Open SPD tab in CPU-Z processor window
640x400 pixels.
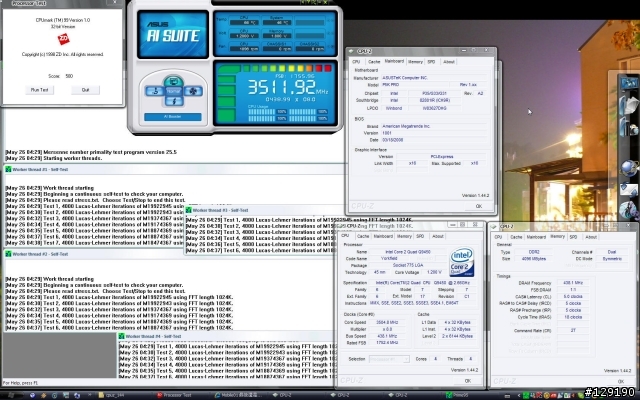(420, 236)
